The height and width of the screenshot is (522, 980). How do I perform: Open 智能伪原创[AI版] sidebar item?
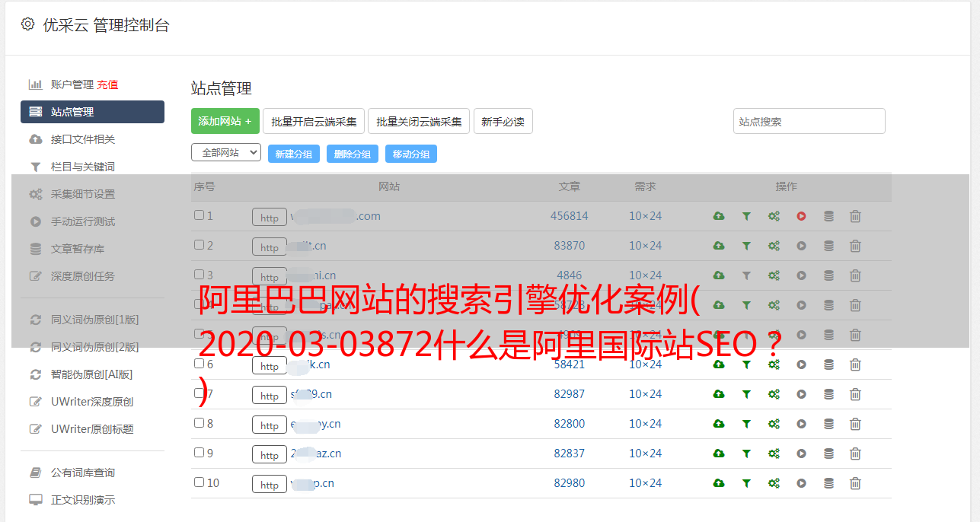click(92, 374)
